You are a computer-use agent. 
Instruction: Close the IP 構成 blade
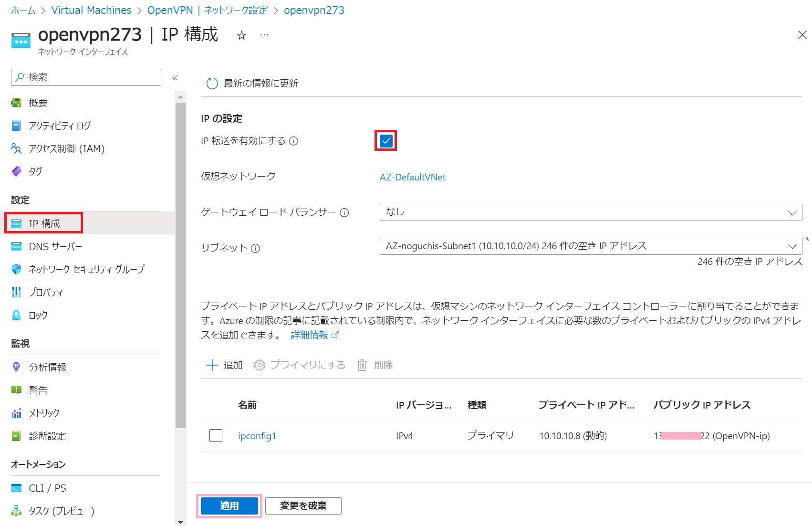802,35
